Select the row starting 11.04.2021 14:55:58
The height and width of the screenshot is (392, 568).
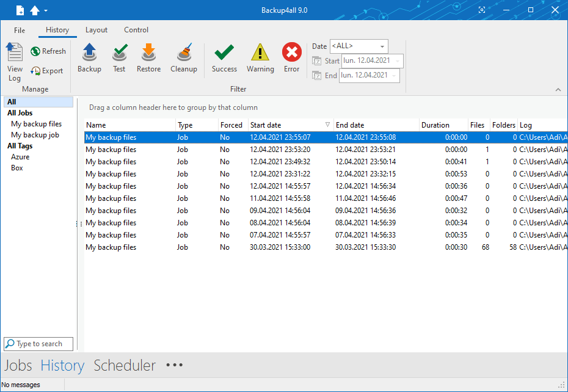[x=326, y=198]
